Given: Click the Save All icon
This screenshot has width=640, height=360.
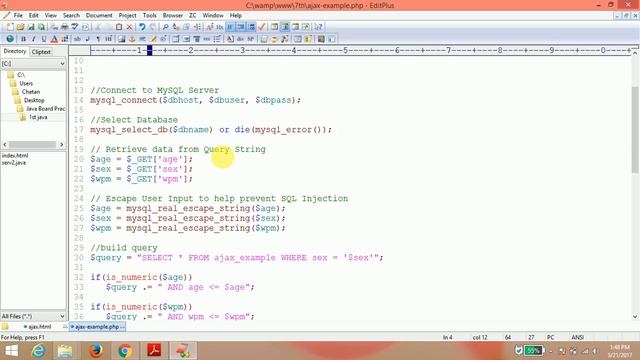Looking at the screenshot, I should pyautogui.click(x=41, y=27).
